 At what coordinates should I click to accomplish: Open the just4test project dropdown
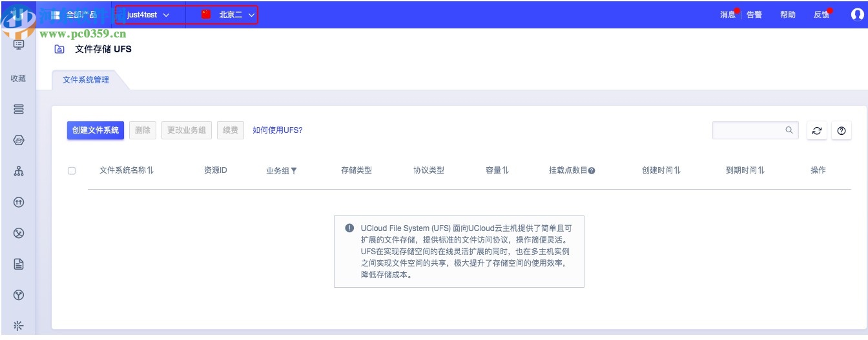(x=149, y=14)
